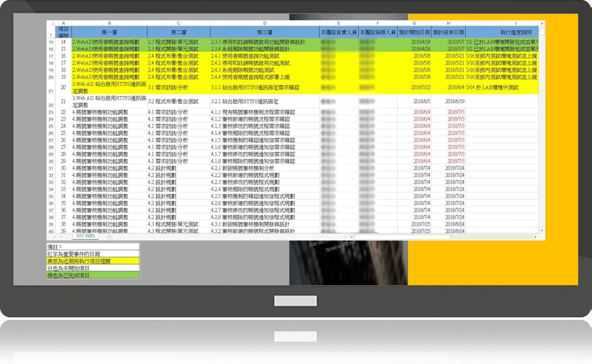The image size is (592, 364).
Task: Select column D header
Action: coord(263,23)
